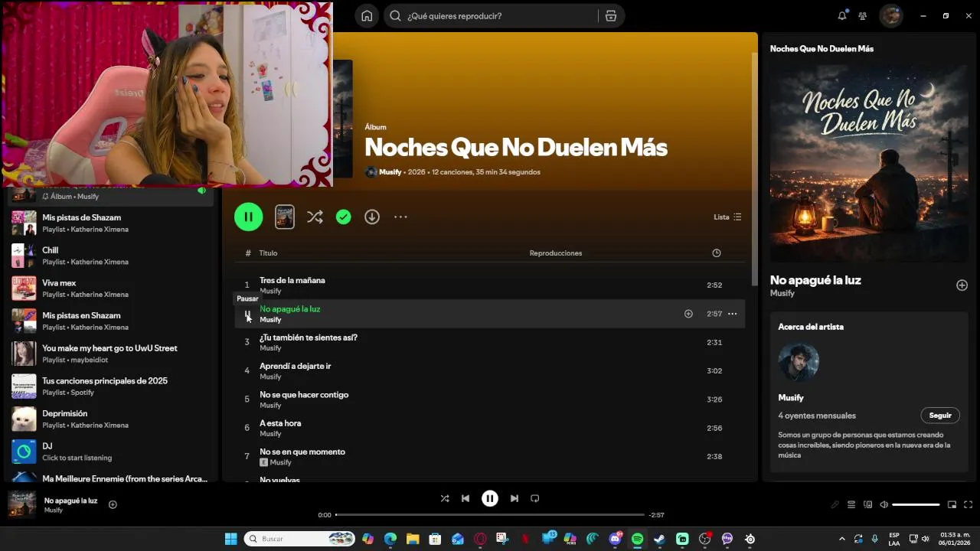The image size is (980, 551).
Task: Open the Viva mex playlist
Action: click(x=111, y=289)
